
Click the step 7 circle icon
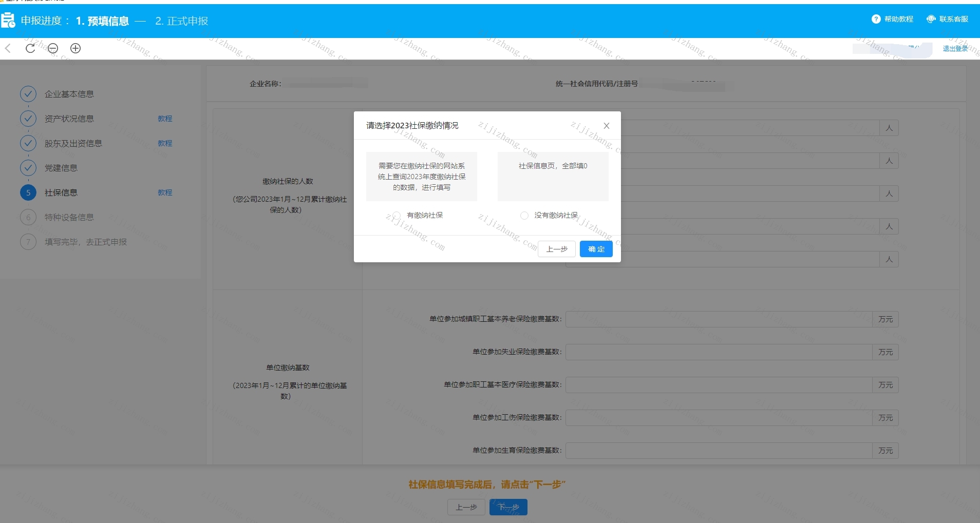(28, 242)
